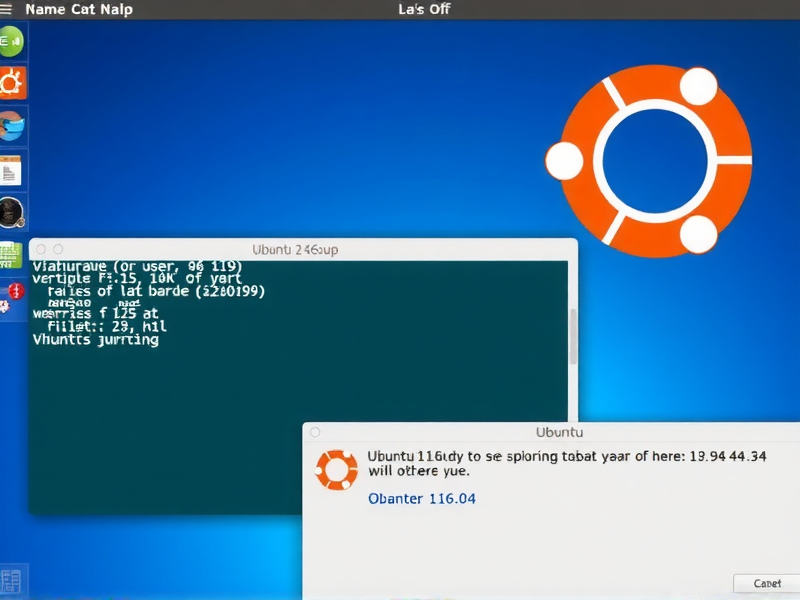Screen dimensions: 800x600
Task: Click "La's Off" in the top panel
Action: click(423, 9)
